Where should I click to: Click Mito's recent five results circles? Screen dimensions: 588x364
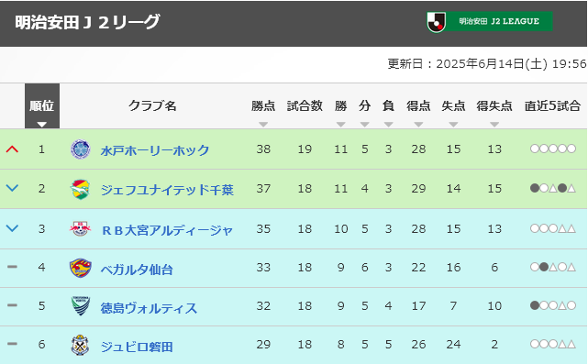[x=553, y=149]
